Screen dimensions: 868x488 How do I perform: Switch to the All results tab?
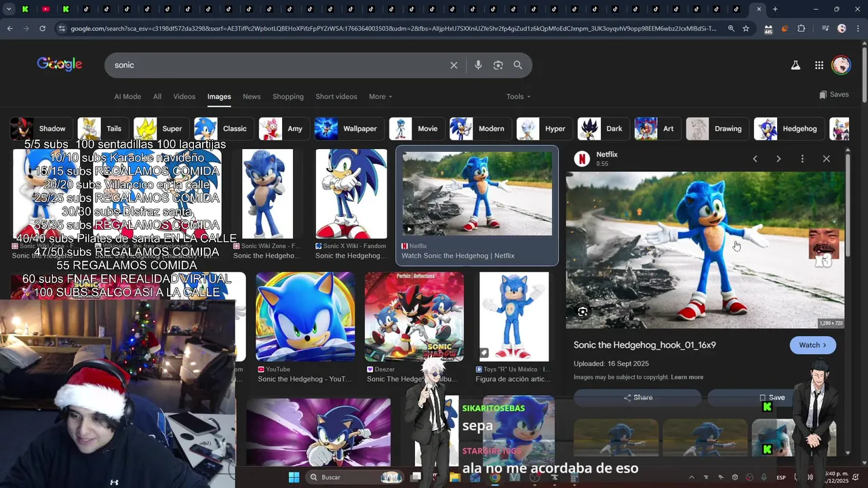click(157, 96)
